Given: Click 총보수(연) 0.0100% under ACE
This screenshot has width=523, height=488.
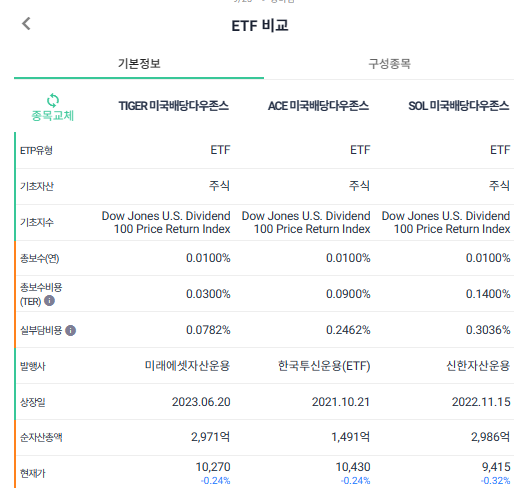Looking at the screenshot, I should point(348,258).
